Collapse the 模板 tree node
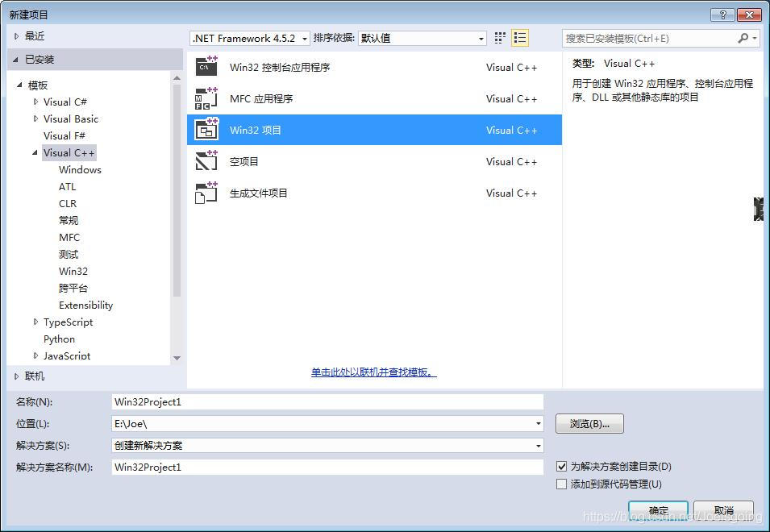The height and width of the screenshot is (532, 770). coord(19,85)
